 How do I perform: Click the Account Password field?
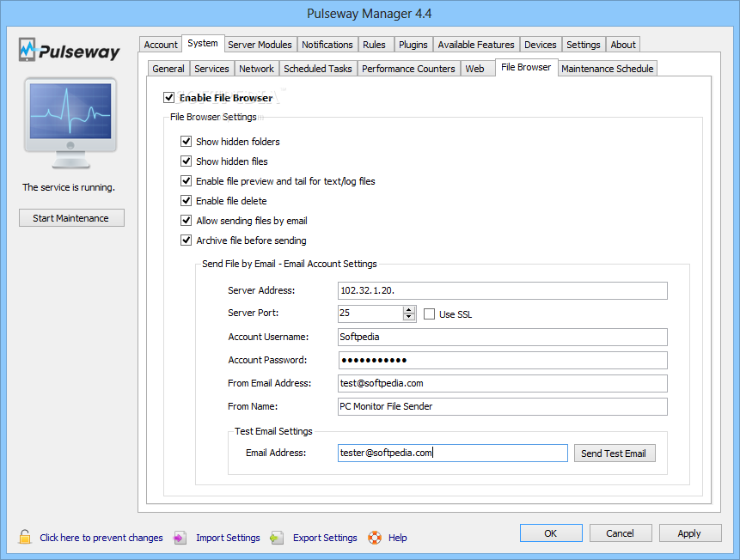[502, 360]
